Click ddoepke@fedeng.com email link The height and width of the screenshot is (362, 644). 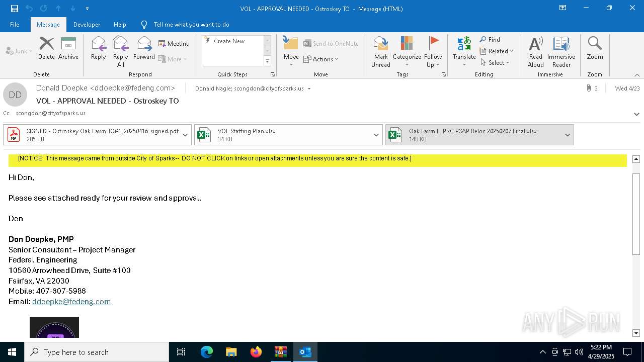pyautogui.click(x=71, y=302)
